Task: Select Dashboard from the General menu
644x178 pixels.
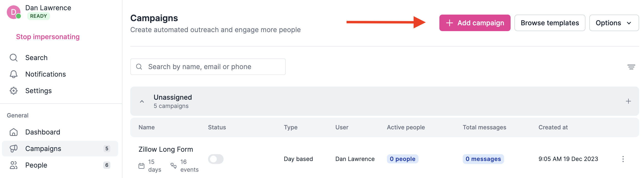Action: coord(43,132)
